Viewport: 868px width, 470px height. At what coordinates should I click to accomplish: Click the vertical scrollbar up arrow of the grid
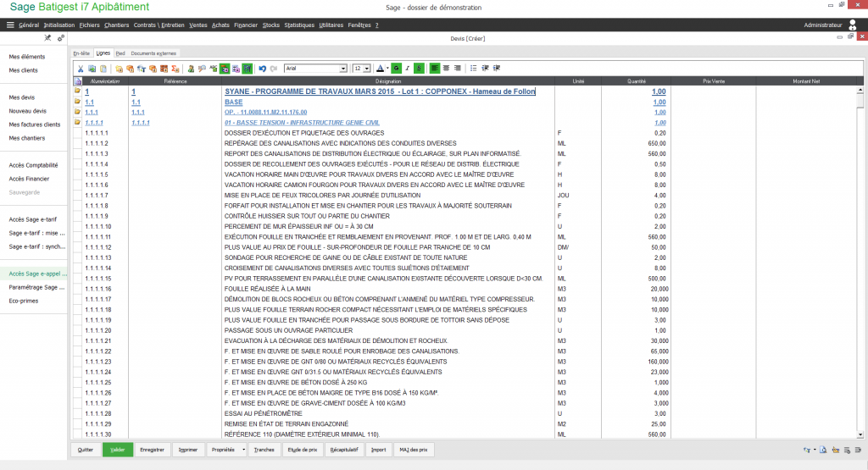(860, 90)
